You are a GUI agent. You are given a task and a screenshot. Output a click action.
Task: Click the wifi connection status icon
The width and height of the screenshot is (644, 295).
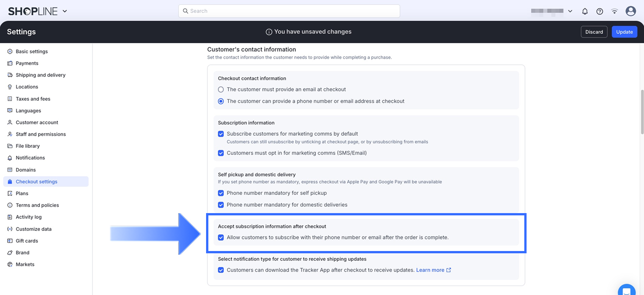pos(614,11)
